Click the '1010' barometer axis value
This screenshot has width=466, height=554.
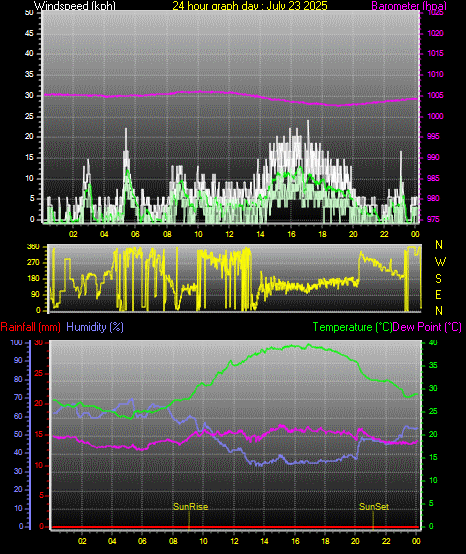click(x=435, y=75)
